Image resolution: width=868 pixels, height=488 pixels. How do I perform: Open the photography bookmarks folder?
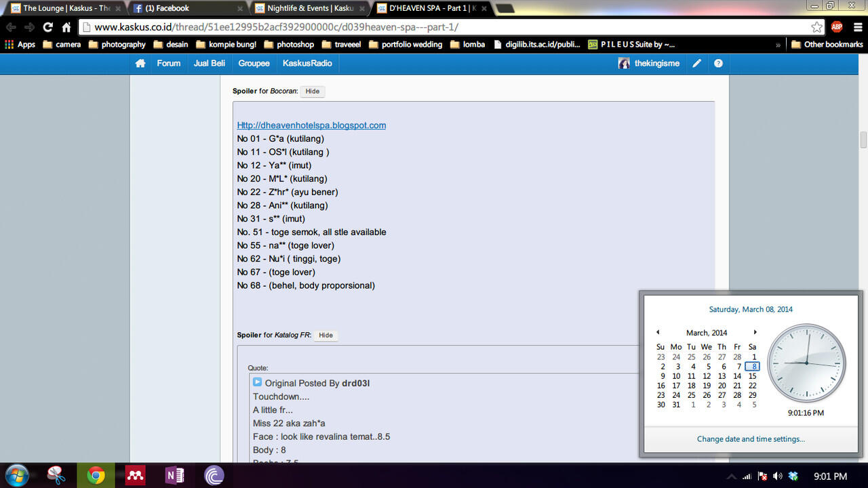[117, 45]
